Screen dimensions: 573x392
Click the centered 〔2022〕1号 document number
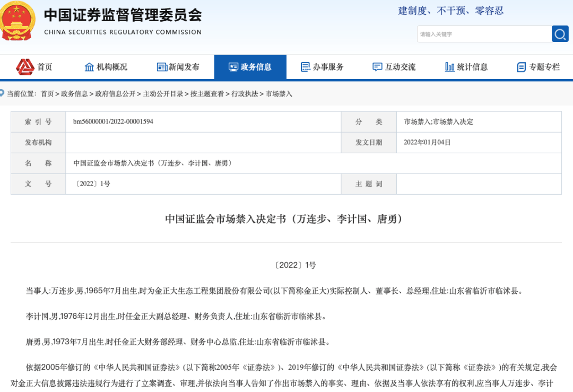click(295, 265)
